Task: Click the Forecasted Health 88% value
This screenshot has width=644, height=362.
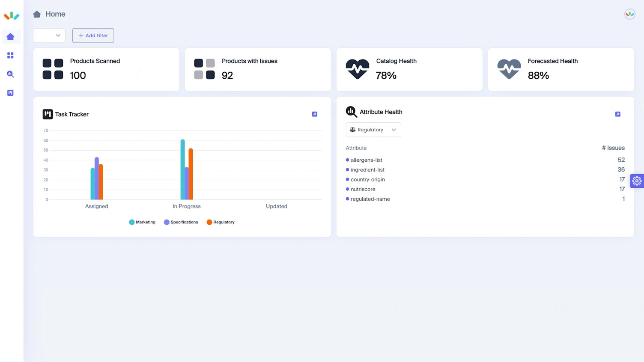Action: pos(538,75)
